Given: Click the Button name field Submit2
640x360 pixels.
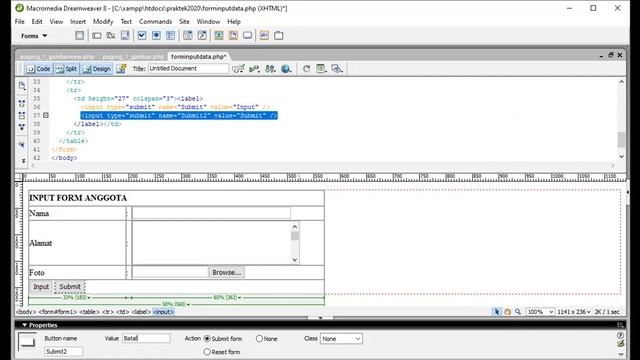Looking at the screenshot, I should click(x=63, y=351).
